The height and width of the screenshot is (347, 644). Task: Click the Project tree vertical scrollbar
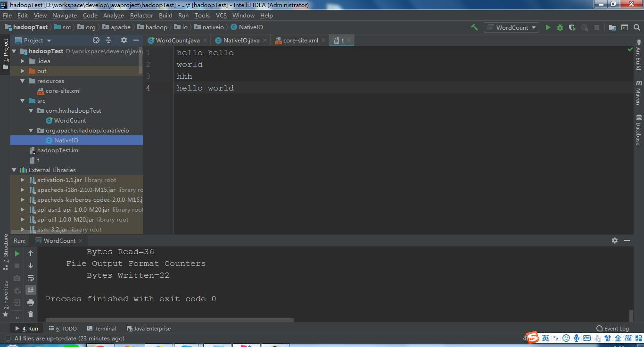click(x=140, y=61)
